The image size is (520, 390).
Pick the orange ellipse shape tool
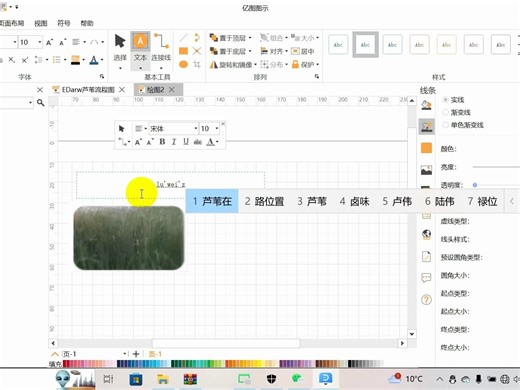point(183,64)
